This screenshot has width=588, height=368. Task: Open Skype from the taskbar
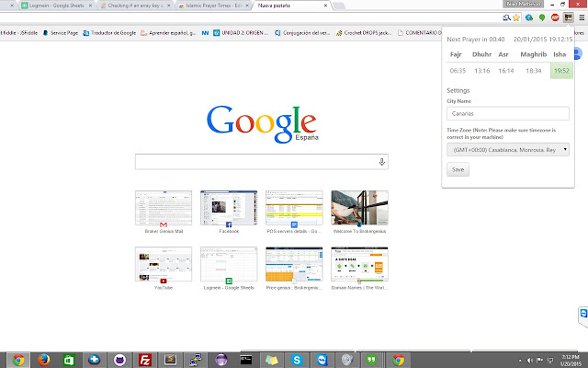(x=297, y=360)
